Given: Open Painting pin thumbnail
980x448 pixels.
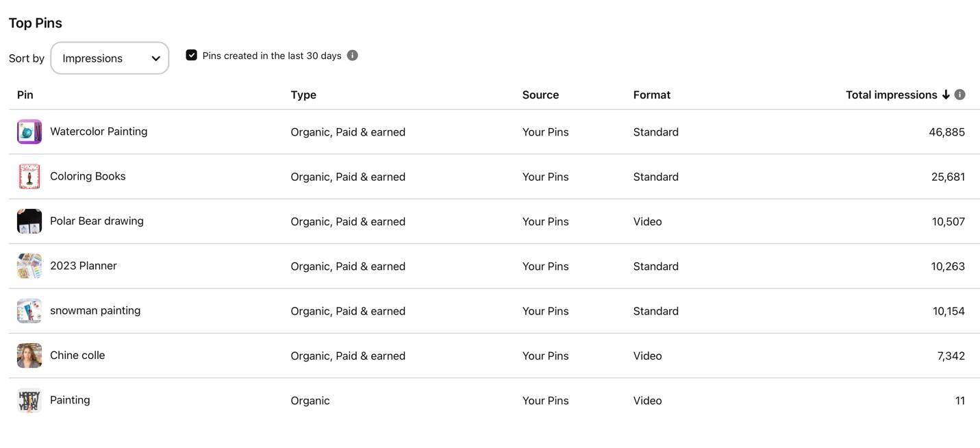Looking at the screenshot, I should [29, 400].
